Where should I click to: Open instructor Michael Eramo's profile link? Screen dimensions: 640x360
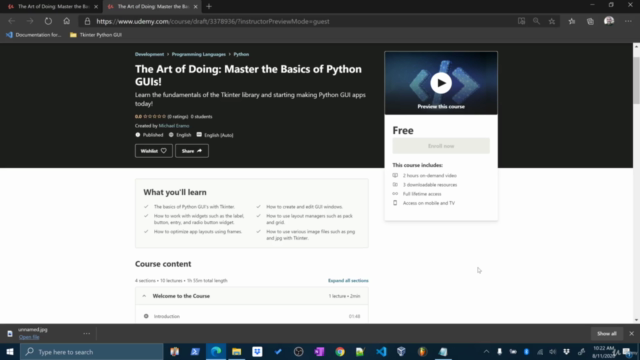[174, 126]
